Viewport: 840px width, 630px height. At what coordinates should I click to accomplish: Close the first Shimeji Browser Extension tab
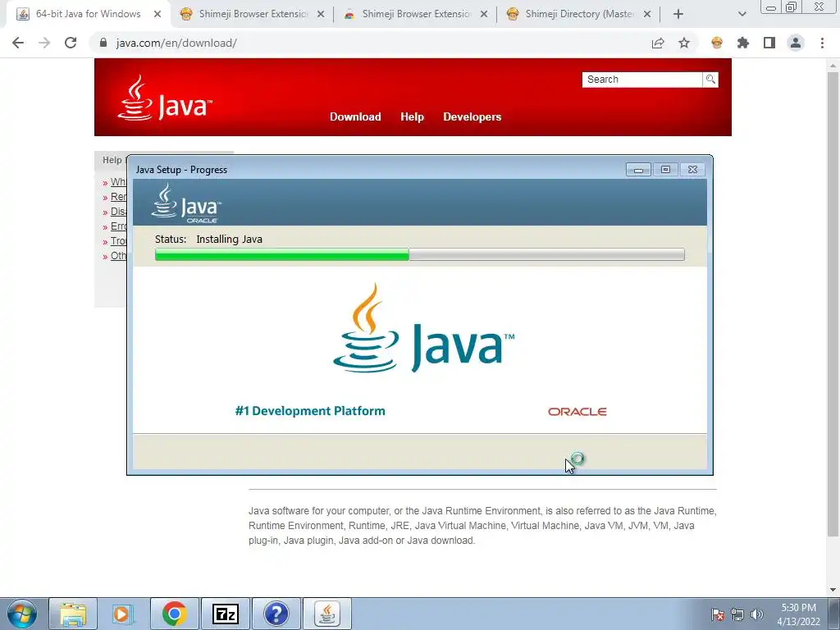pyautogui.click(x=321, y=15)
